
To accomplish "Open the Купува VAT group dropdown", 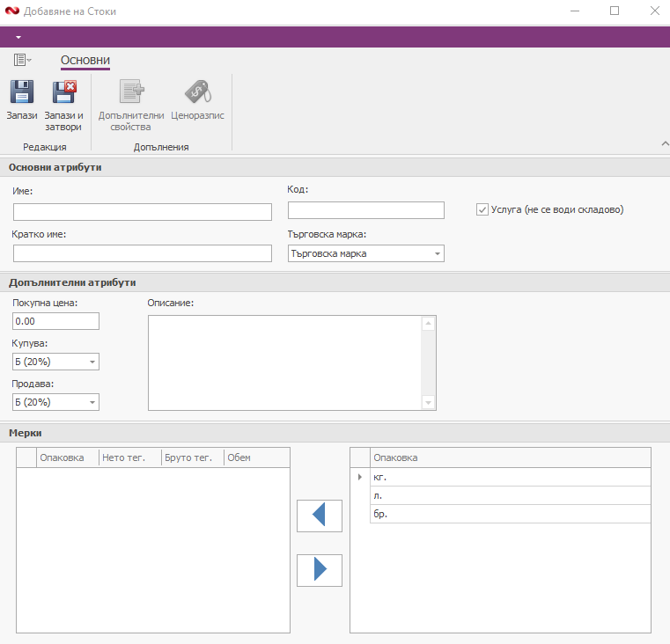I will click(x=92, y=362).
